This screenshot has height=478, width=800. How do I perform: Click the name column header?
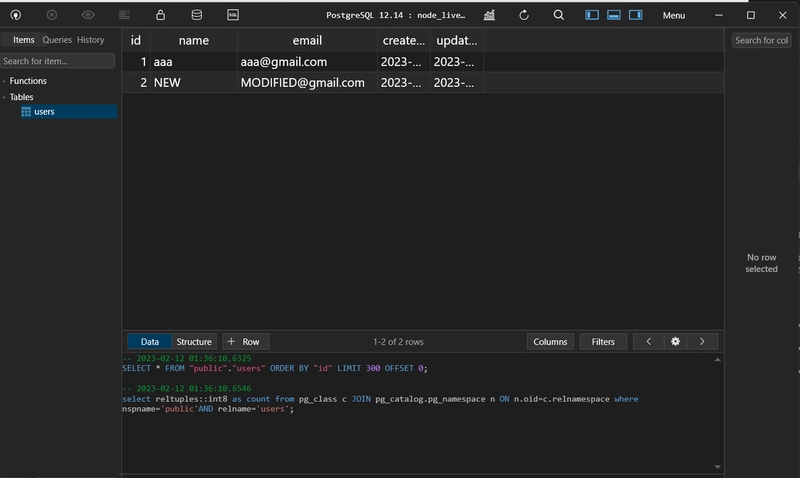(193, 40)
